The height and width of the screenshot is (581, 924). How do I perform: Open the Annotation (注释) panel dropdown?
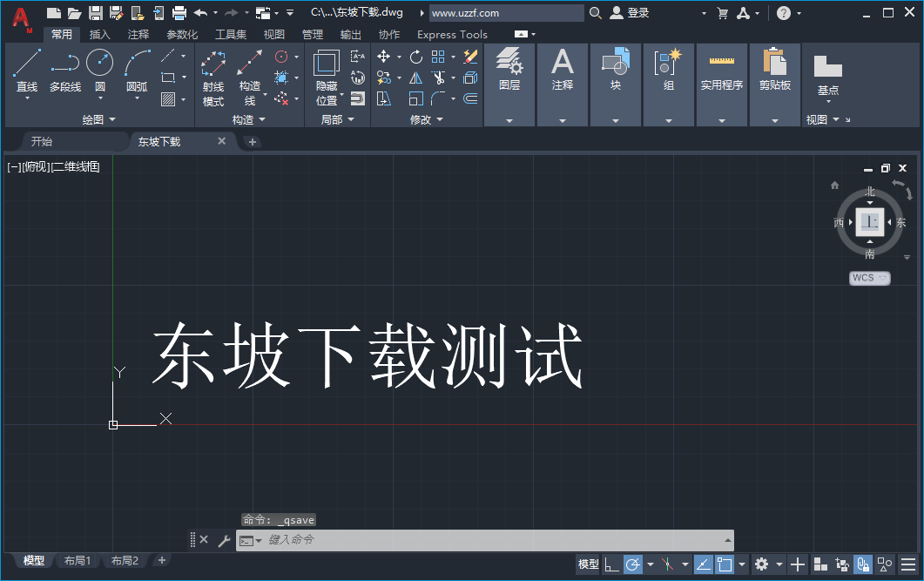click(x=563, y=121)
